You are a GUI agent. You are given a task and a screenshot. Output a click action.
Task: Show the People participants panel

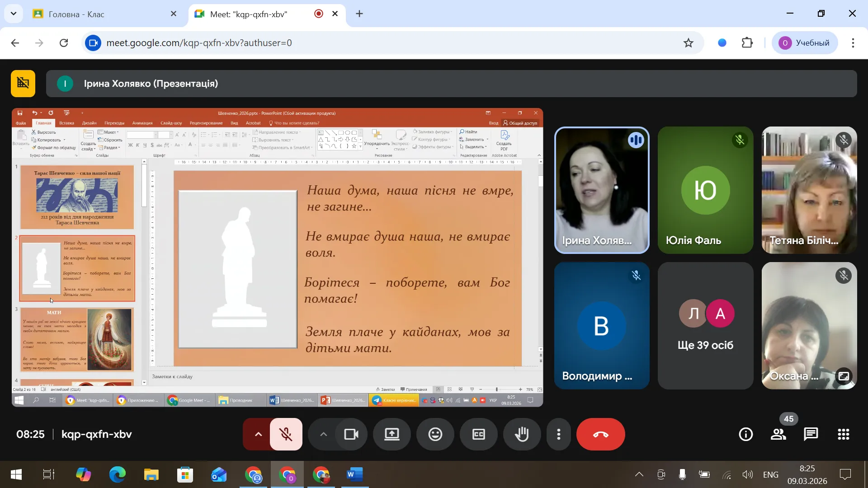coord(778,434)
